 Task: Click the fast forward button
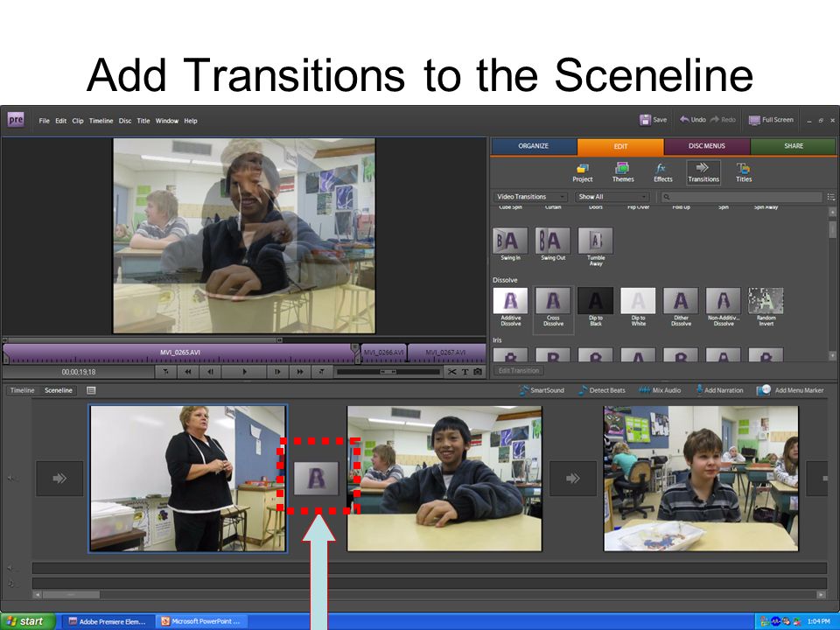299,371
